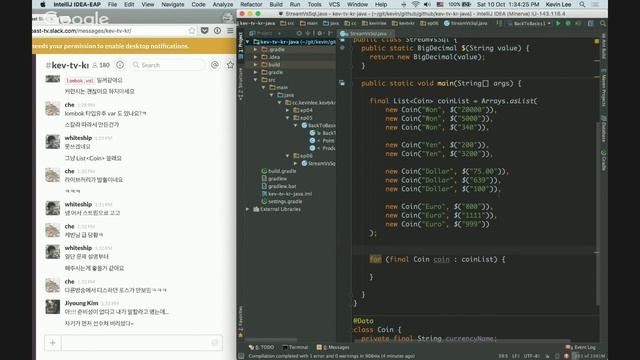Click the UTF-8 encoding in status bar

(532, 356)
